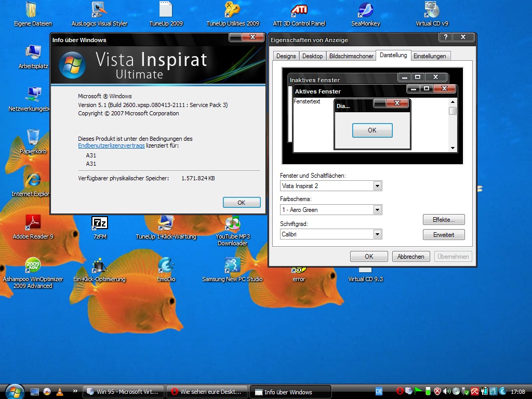
Task: Launch Samsung New PC Studio icon
Action: (x=232, y=265)
